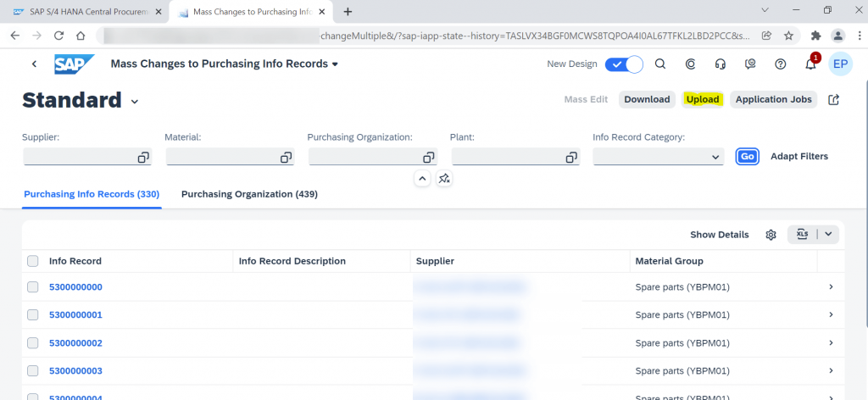The width and height of the screenshot is (868, 400).
Task: Open the EP user profile avatar
Action: [x=840, y=64]
